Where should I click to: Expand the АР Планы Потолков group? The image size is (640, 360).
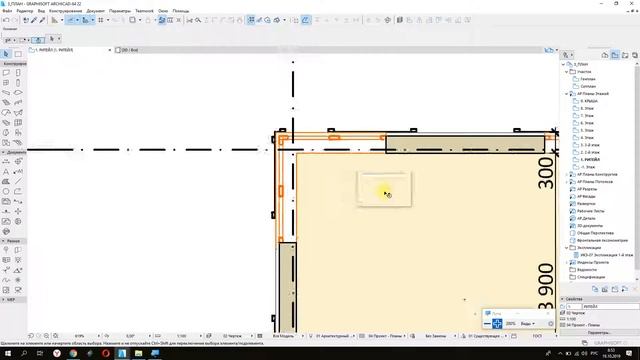click(567, 182)
